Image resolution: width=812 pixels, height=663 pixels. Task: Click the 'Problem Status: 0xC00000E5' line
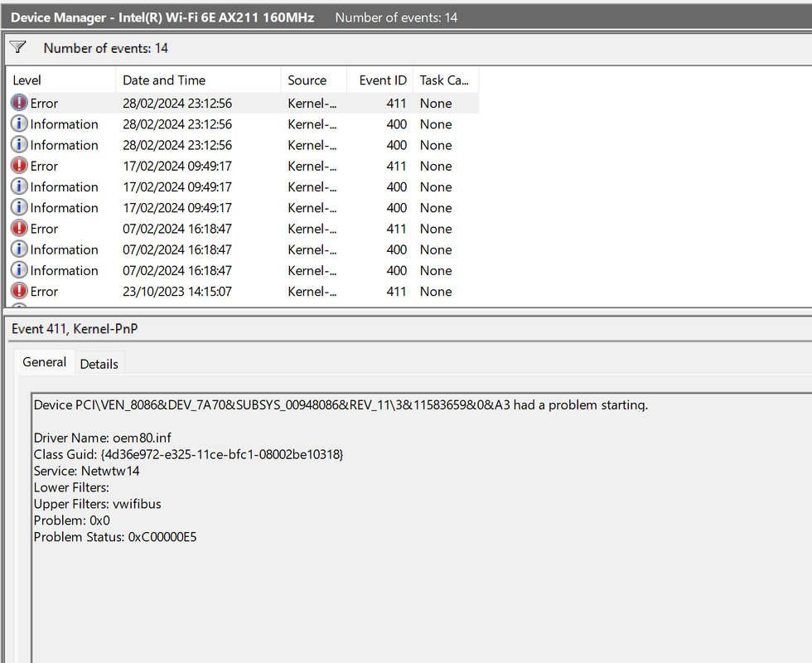click(115, 537)
